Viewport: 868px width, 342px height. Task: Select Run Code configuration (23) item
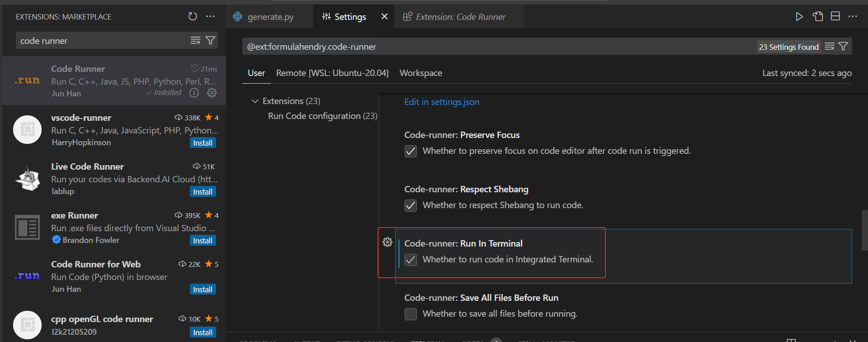pos(322,116)
